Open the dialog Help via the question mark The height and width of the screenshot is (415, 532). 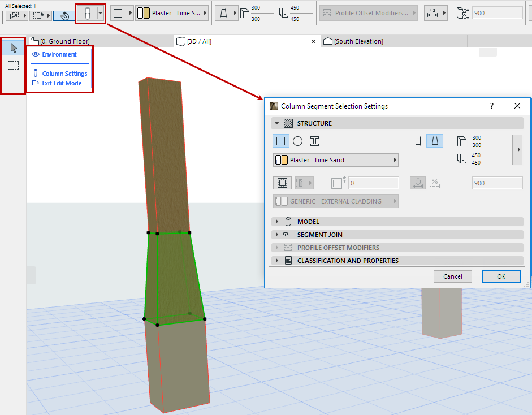click(x=491, y=106)
